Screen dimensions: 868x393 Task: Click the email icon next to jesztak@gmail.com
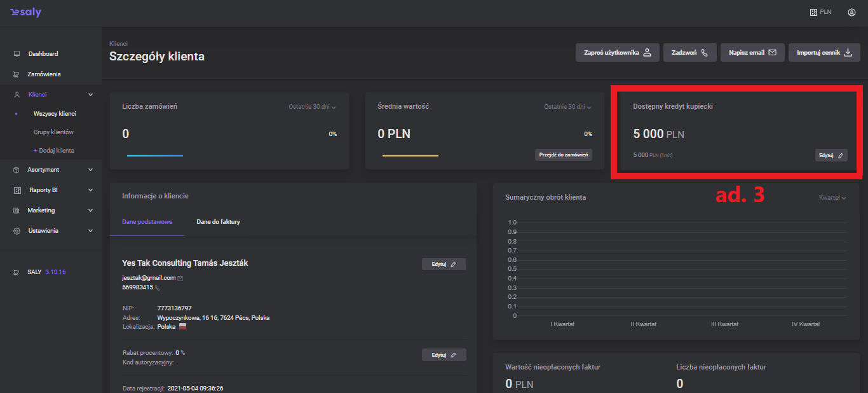180,278
